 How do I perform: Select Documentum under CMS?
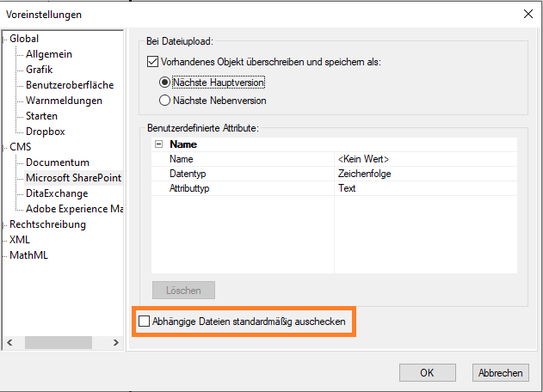(58, 162)
